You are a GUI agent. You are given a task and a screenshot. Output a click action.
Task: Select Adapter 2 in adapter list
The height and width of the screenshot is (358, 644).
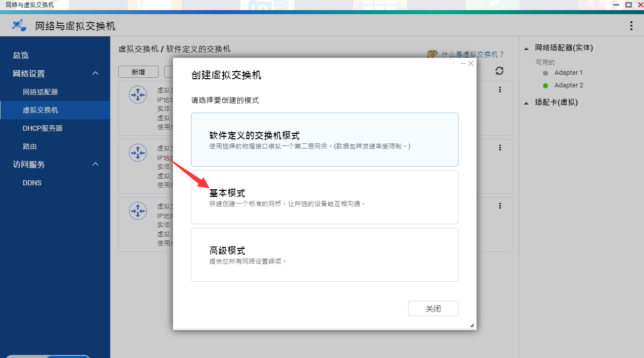click(x=569, y=85)
